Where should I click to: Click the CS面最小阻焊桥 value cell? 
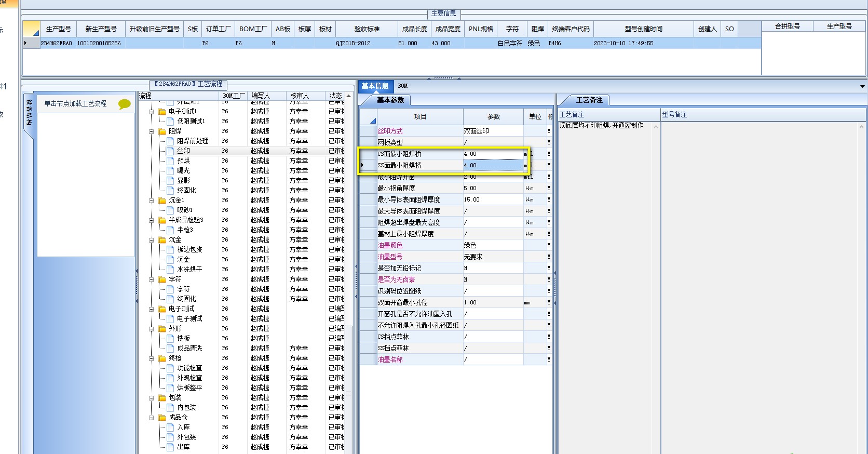coord(493,154)
